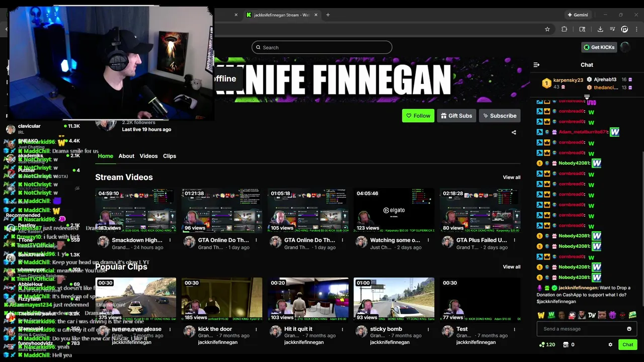Open options for GTA Plus Failed video
Viewport: 644px width, 362px height.
click(514, 240)
